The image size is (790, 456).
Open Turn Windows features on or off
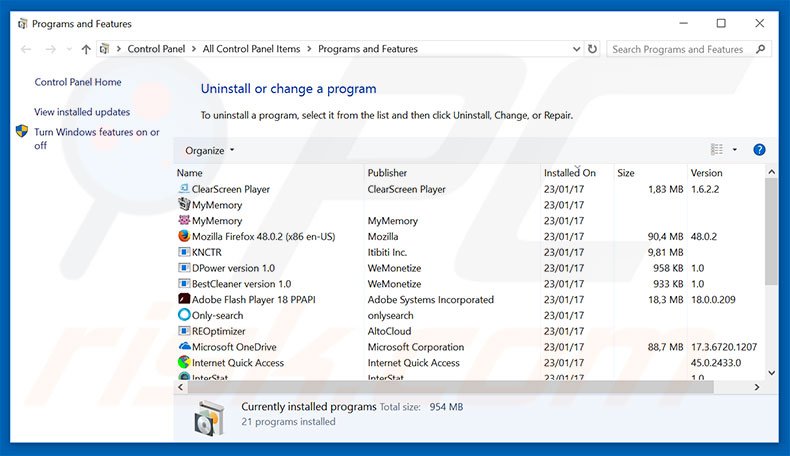(x=97, y=139)
